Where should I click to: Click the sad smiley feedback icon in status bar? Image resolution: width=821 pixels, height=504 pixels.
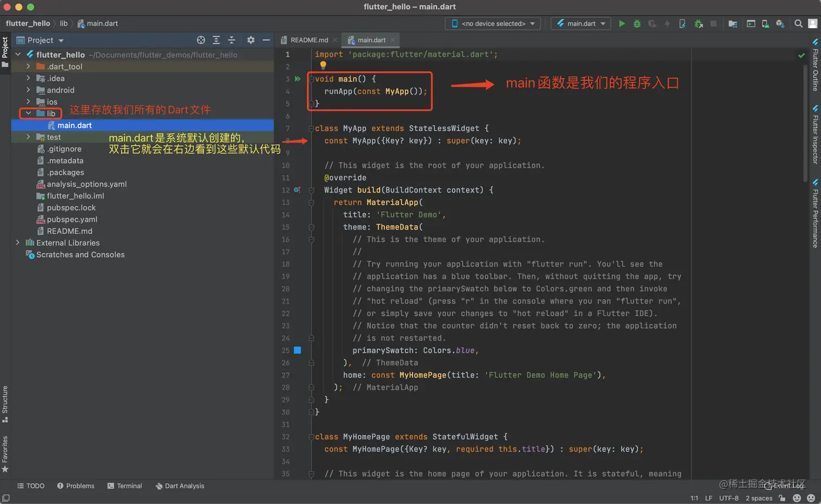[x=811, y=498]
